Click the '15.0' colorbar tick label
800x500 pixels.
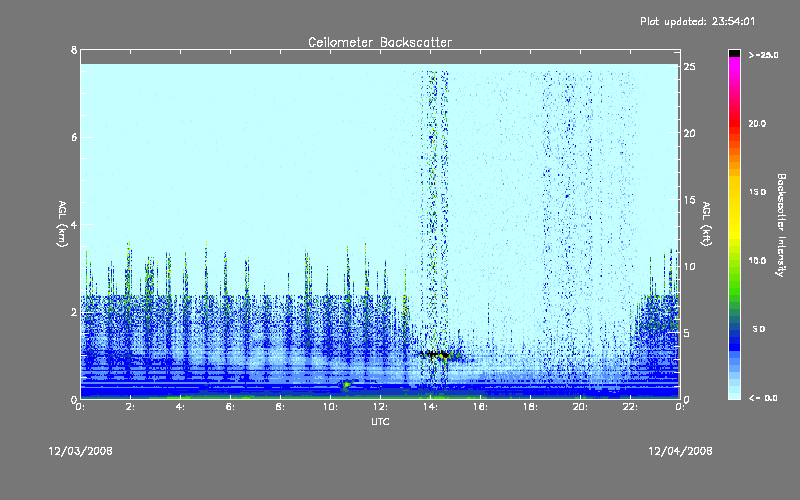tap(757, 192)
